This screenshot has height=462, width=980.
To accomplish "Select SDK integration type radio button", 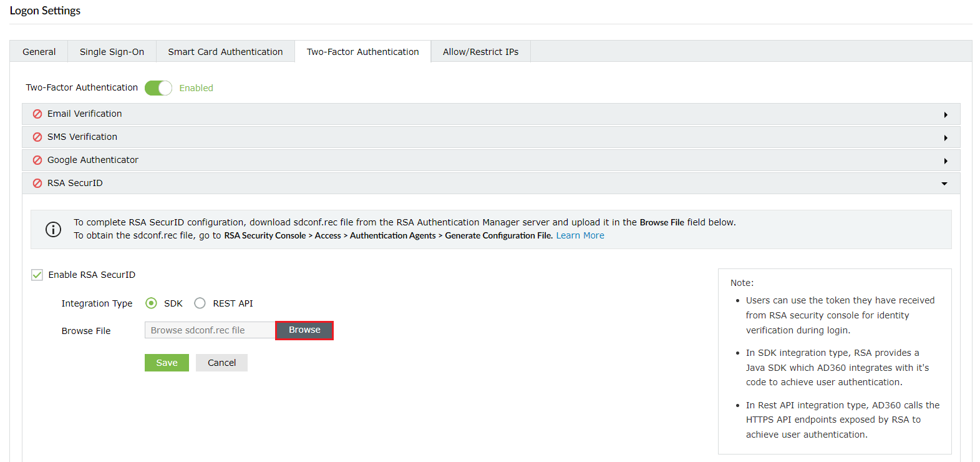I will coord(151,303).
